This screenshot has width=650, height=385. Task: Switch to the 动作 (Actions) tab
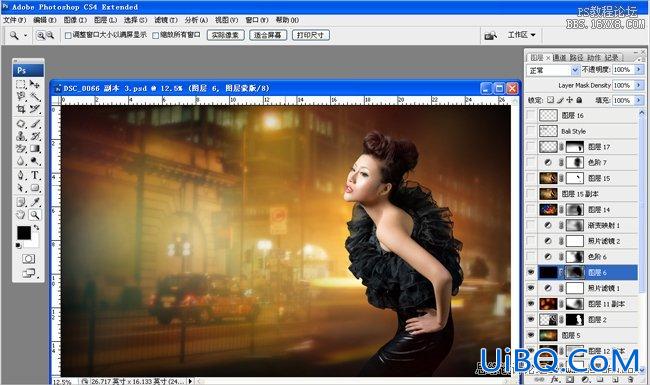click(594, 58)
